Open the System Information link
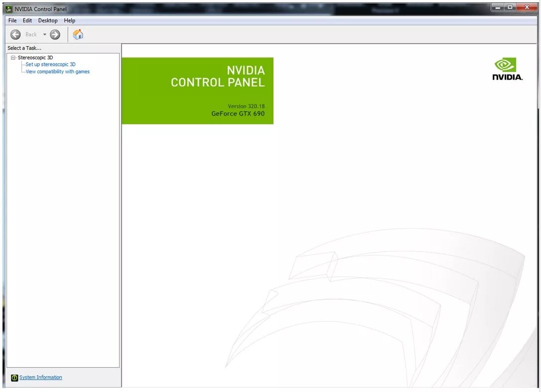The image size is (541, 392). coord(41,378)
